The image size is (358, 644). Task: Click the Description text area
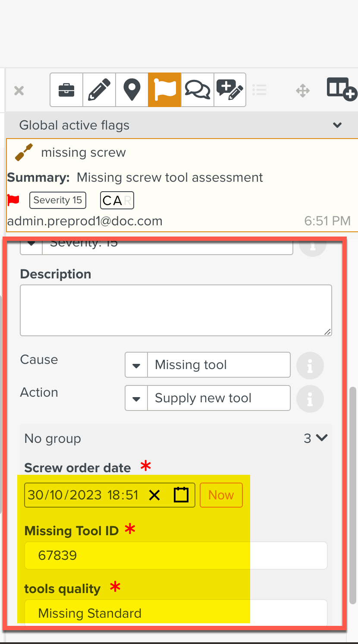point(176,310)
